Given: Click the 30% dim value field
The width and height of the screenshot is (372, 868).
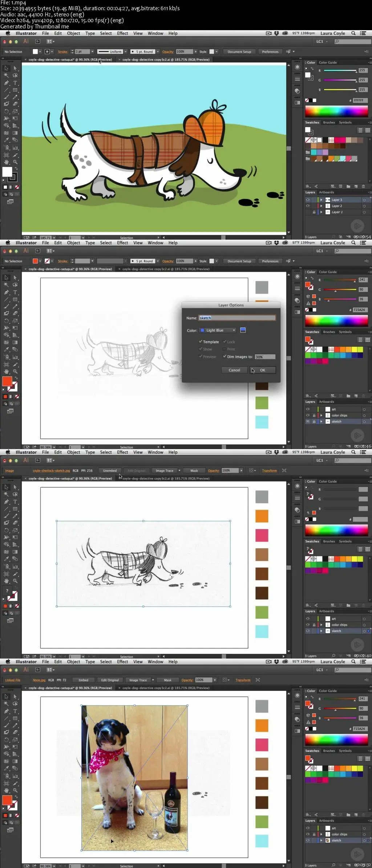Looking at the screenshot, I should pos(265,357).
